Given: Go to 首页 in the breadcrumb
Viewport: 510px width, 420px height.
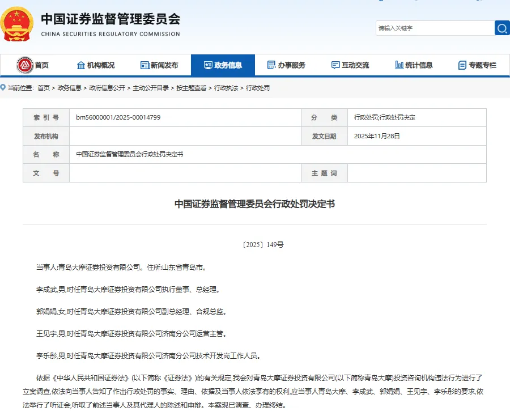Looking at the screenshot, I should coord(44,88).
